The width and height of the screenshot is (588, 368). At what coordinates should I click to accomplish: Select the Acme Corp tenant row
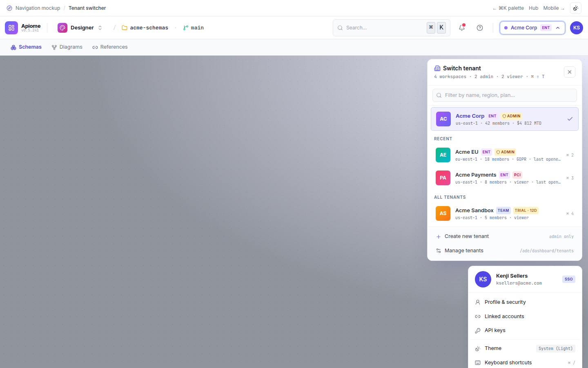(505, 119)
